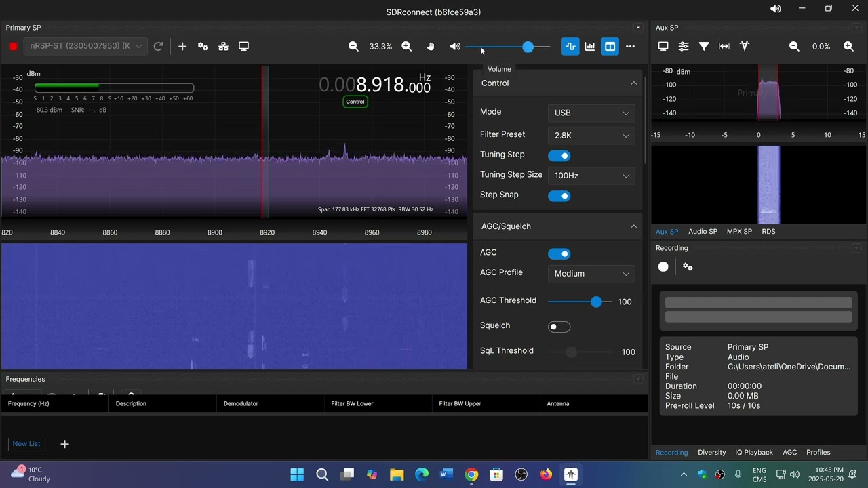
Task: Click the 8.918.000 frequency readout
Action: click(374, 85)
